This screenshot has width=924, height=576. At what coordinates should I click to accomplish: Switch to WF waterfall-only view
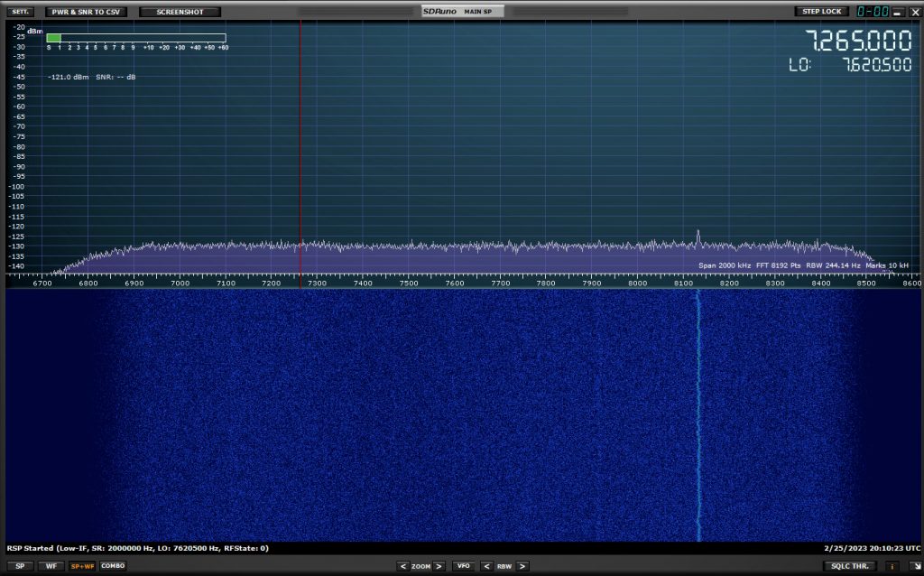[x=51, y=566]
